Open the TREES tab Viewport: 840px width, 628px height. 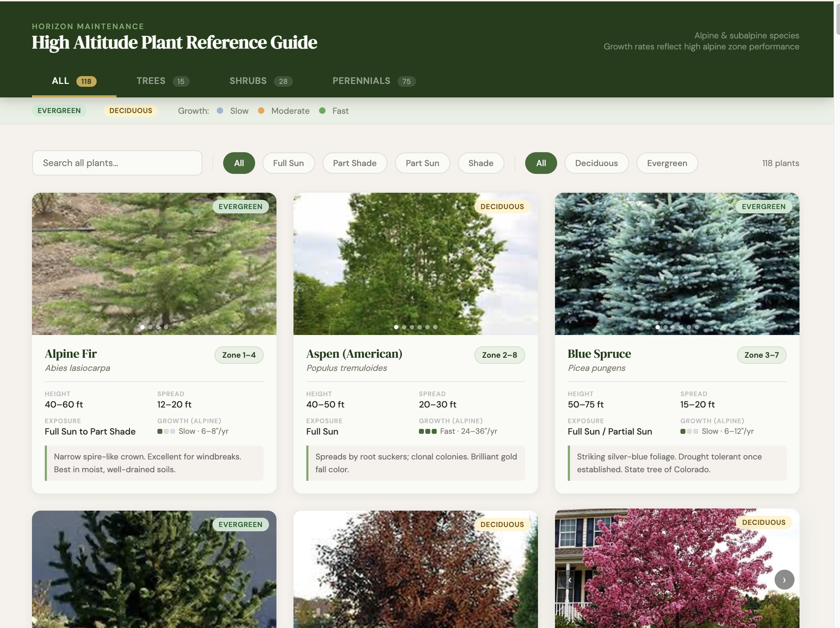click(x=163, y=81)
